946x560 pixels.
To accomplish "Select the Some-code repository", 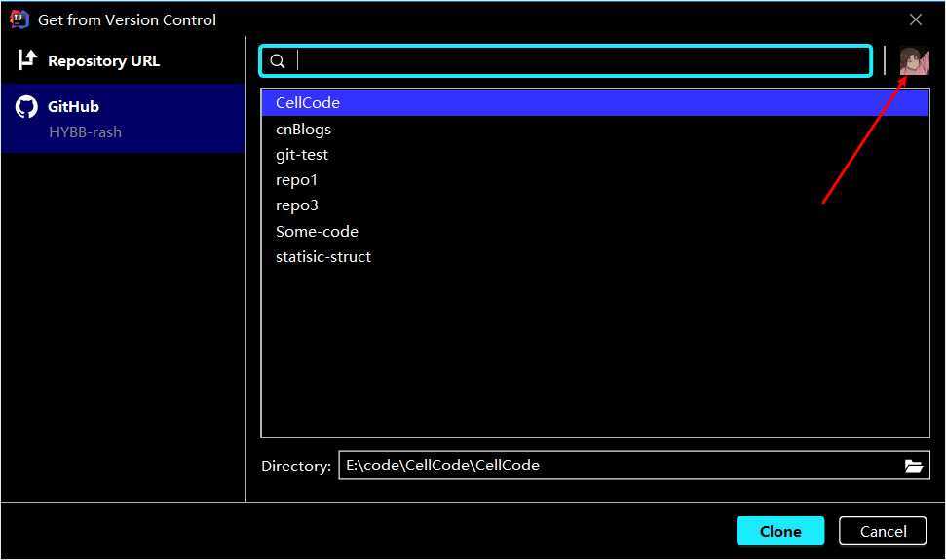I will (x=595, y=232).
